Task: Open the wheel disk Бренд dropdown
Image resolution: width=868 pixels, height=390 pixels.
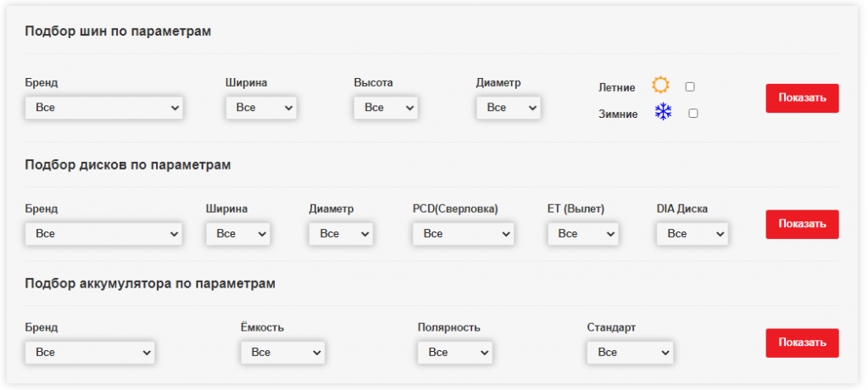Action: 104,233
